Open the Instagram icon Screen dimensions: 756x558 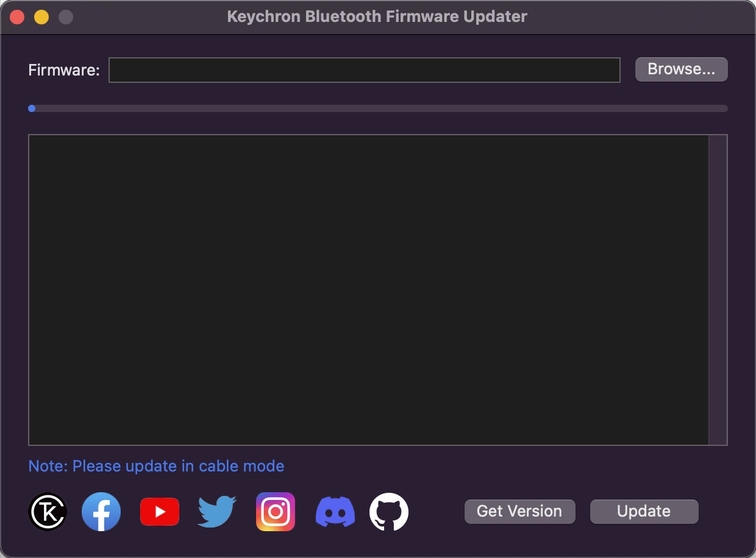coord(276,512)
